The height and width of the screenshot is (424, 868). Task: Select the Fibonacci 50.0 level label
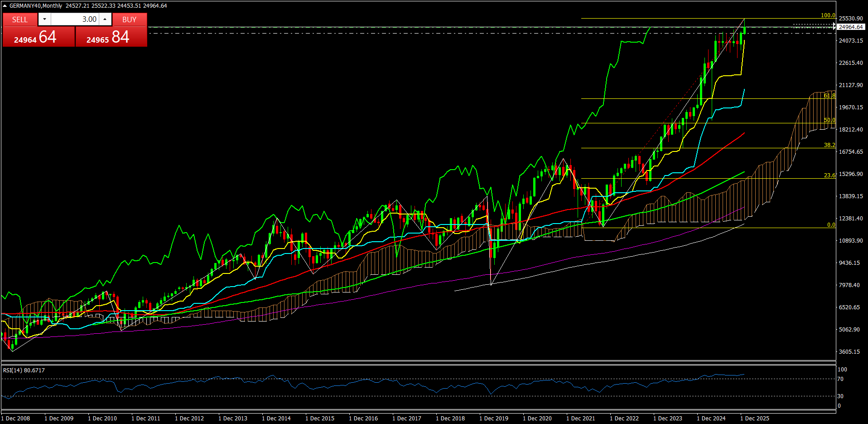tap(829, 120)
